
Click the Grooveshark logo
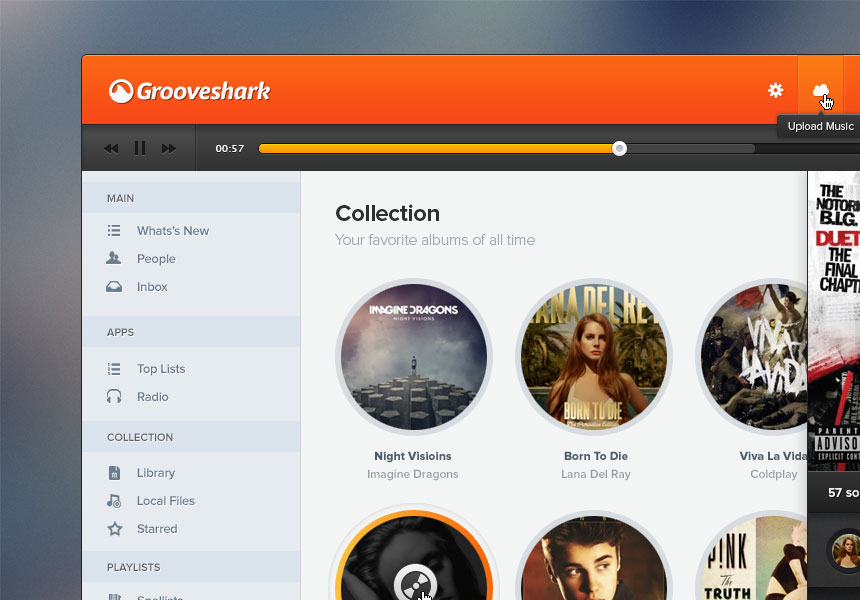click(190, 91)
